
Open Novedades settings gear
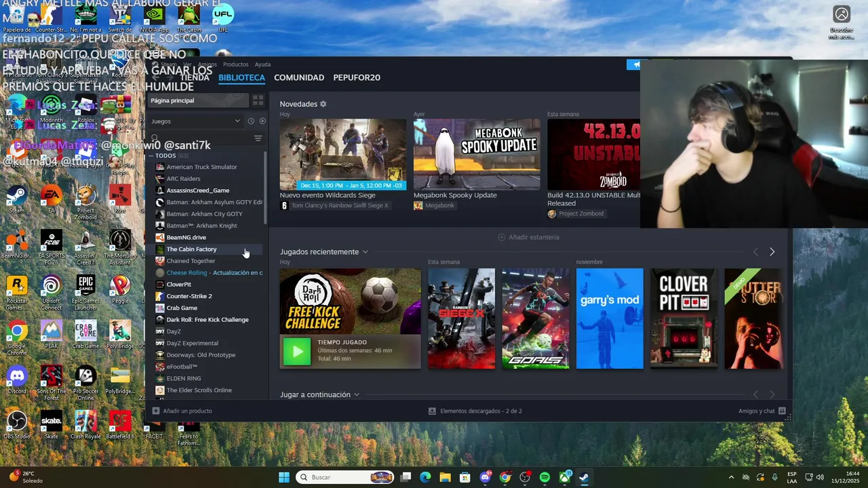coord(323,104)
